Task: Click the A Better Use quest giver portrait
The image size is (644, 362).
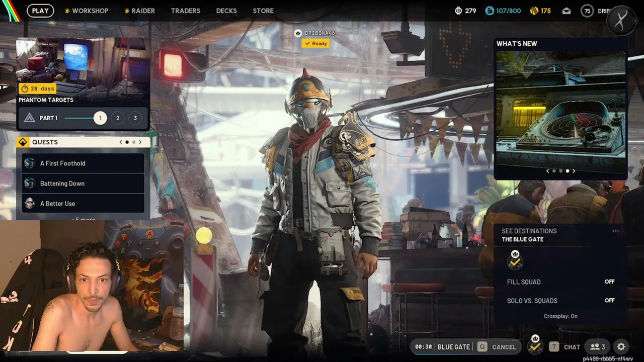Action: click(30, 203)
